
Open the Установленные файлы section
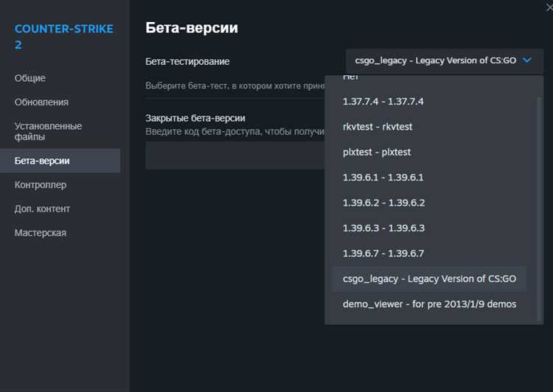pos(49,131)
